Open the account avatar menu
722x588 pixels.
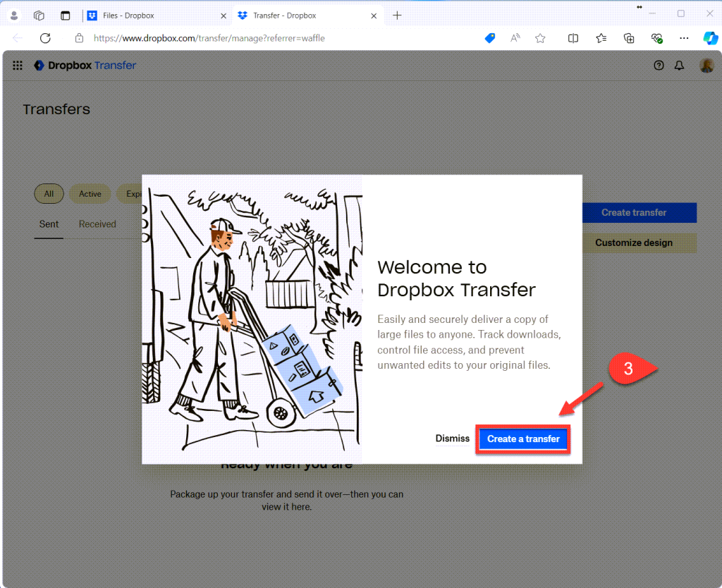tap(706, 66)
